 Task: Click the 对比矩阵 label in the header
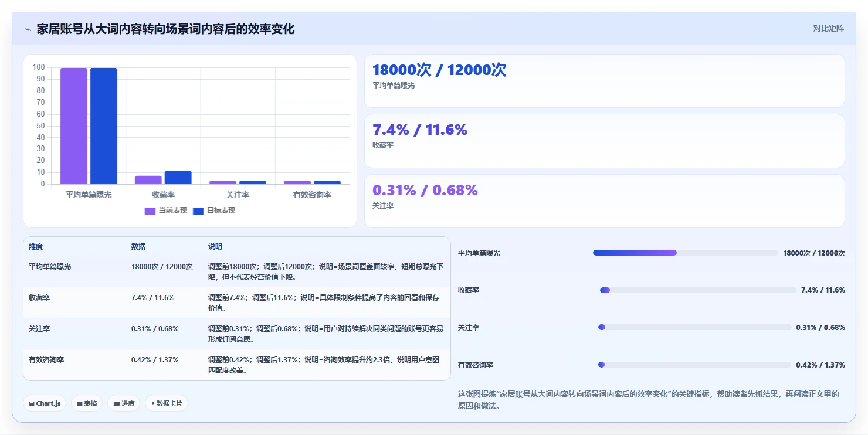(828, 28)
